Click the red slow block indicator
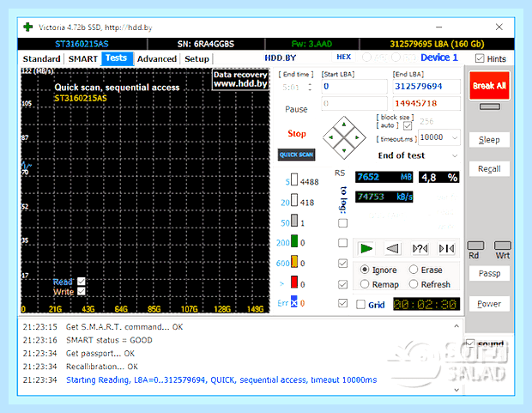532x413 pixels. [294, 282]
